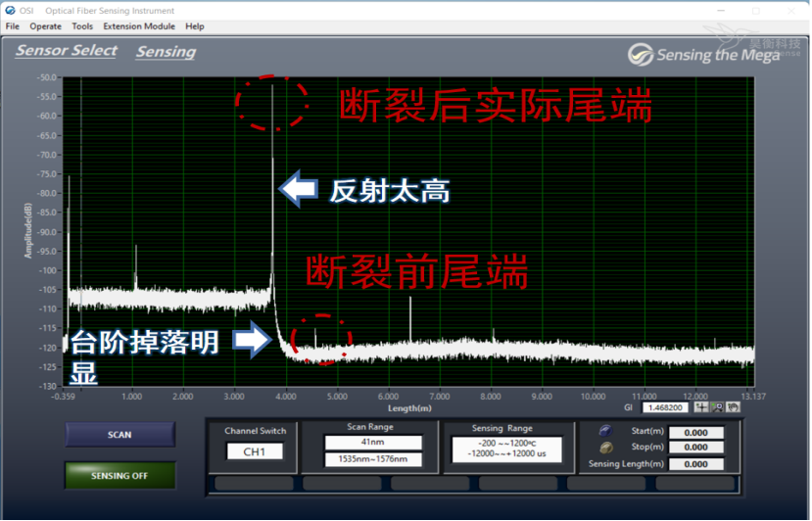Viewport: 812px width, 521px height.
Task: Open the Operate menu
Action: click(45, 26)
